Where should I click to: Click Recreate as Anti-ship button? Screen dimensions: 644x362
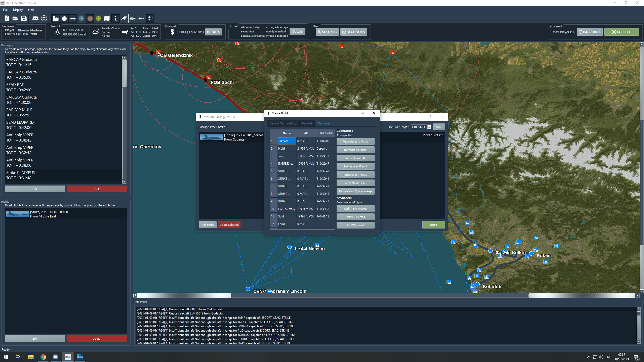point(355,142)
